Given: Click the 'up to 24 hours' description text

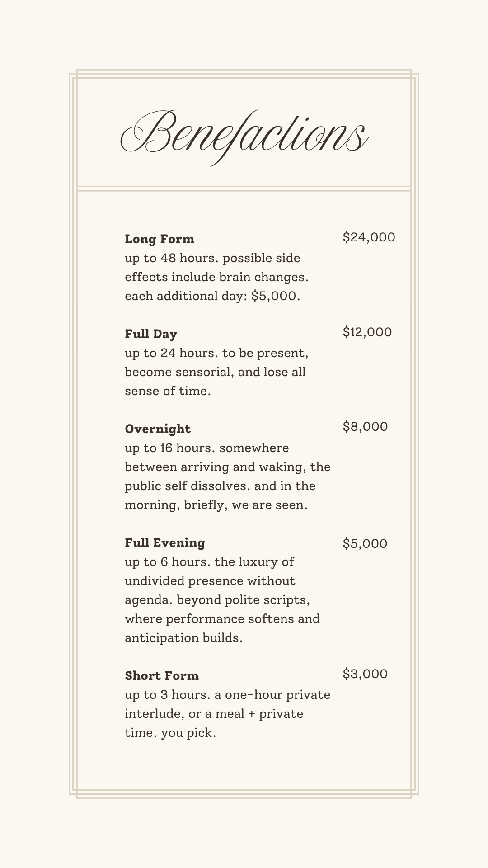Looking at the screenshot, I should pyautogui.click(x=172, y=353).
